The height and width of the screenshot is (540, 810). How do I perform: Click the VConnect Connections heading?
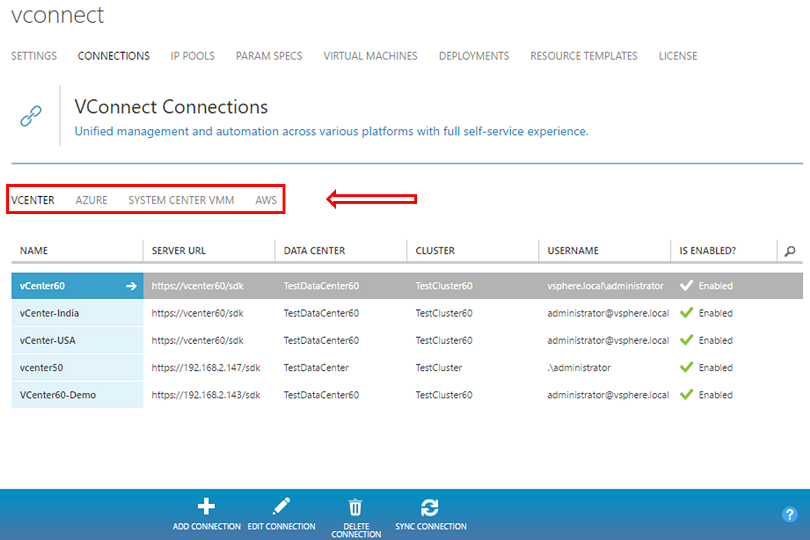coord(171,107)
